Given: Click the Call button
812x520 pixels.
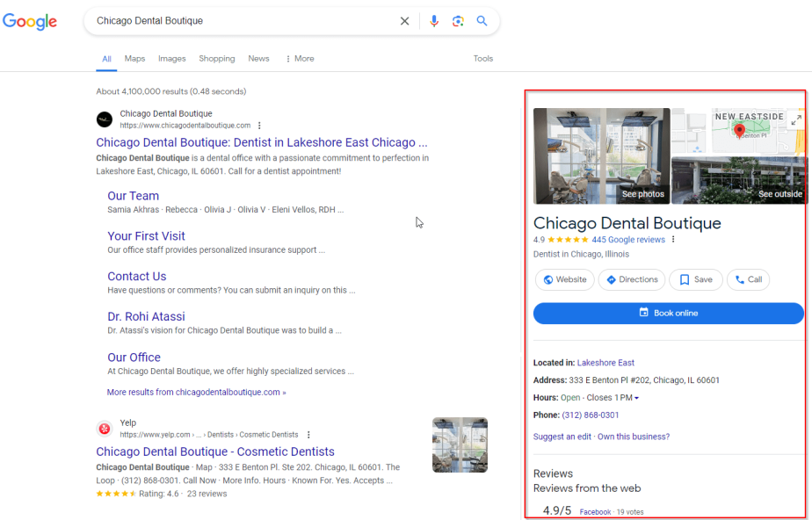Looking at the screenshot, I should 749,279.
